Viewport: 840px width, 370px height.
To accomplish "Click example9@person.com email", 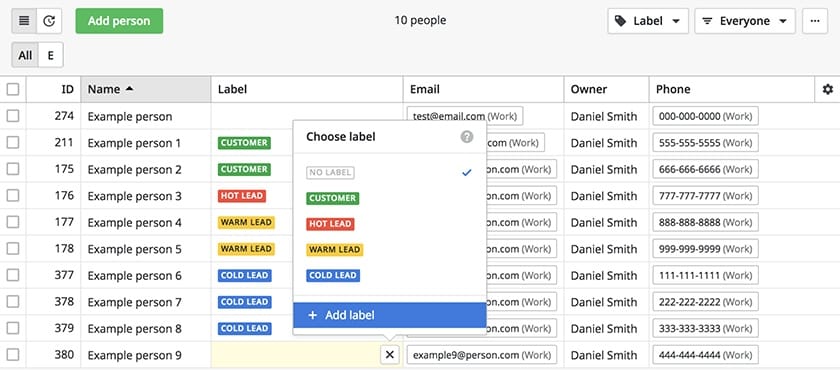I will point(482,355).
